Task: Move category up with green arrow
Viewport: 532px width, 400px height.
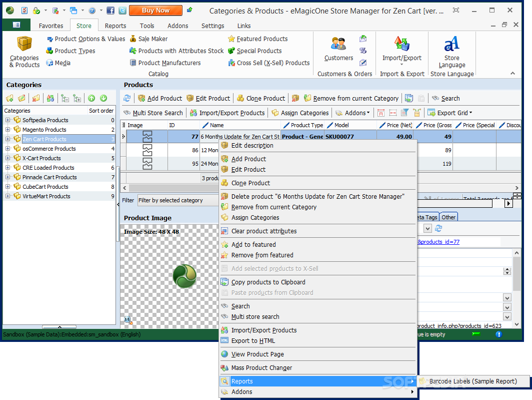Action: [91, 98]
